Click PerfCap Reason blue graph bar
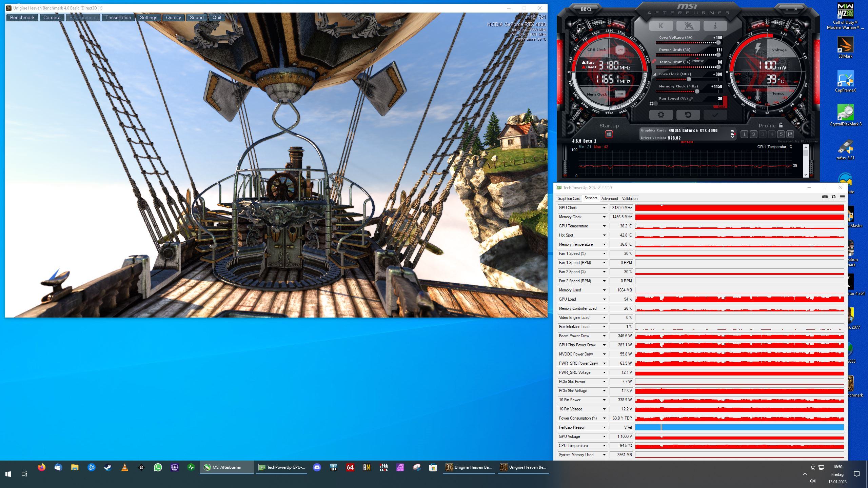The image size is (868, 488). (739, 427)
